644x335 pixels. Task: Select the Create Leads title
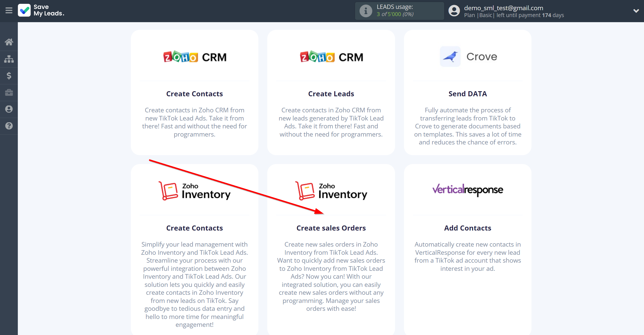(x=331, y=94)
